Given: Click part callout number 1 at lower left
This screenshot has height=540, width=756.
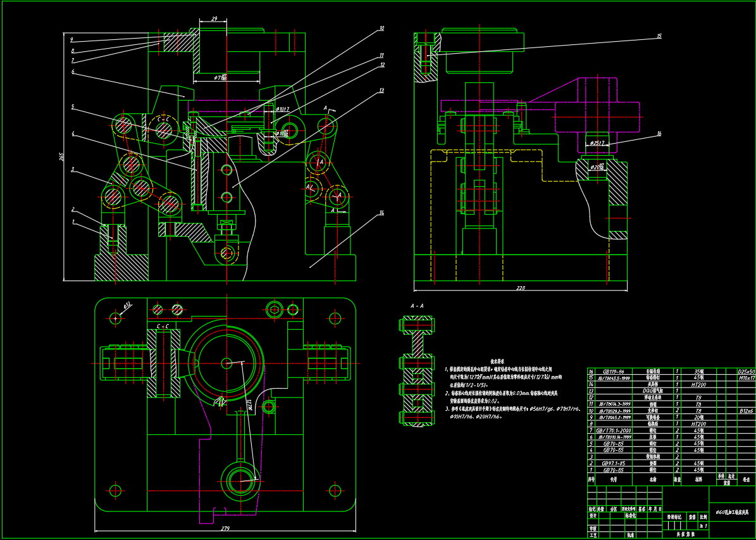Looking at the screenshot, I should pos(73,222).
